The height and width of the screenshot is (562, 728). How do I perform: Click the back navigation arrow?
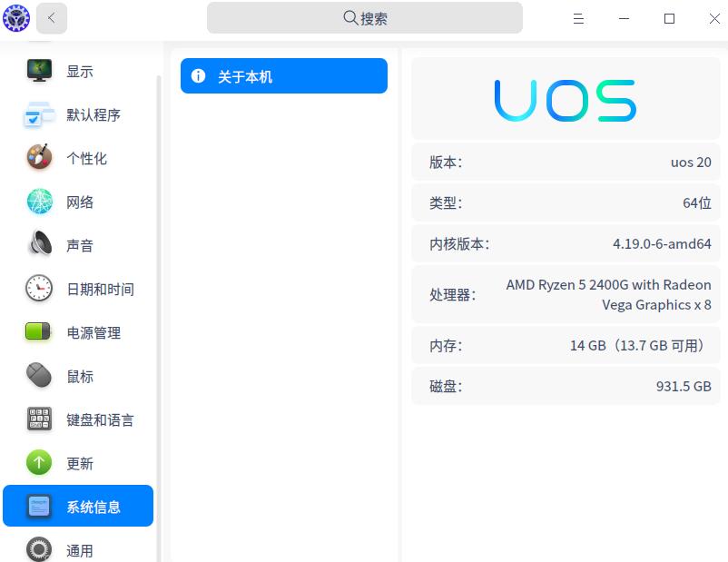coord(51,17)
